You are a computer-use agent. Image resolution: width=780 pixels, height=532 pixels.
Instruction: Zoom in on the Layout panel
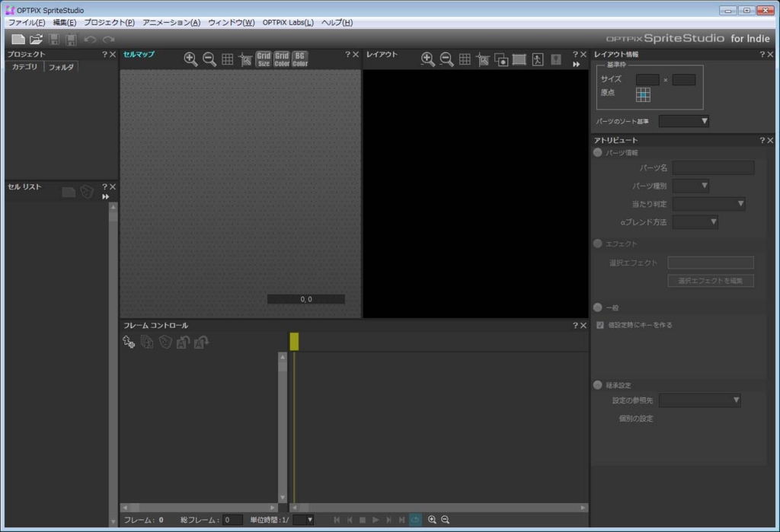coord(428,59)
